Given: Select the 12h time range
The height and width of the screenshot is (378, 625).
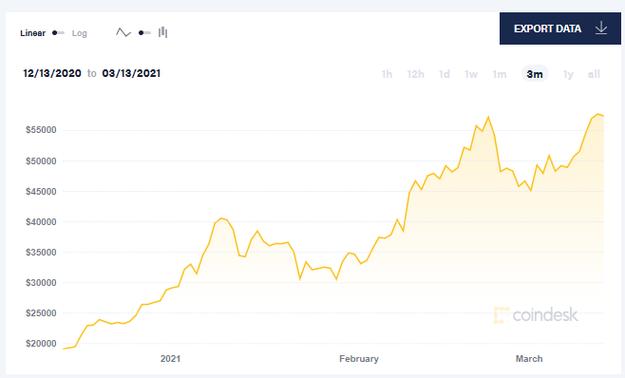Looking at the screenshot, I should pos(415,74).
